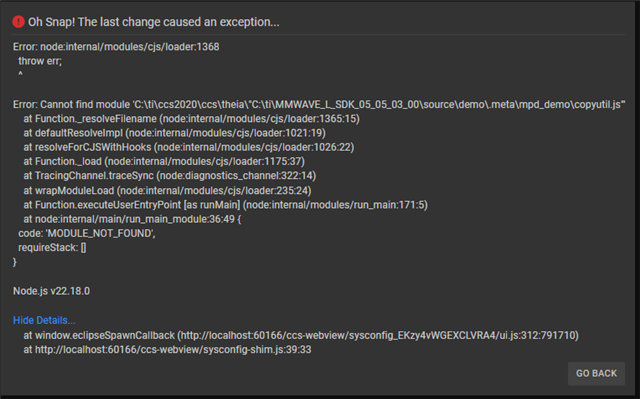640x399 pixels.
Task: Click the Function._load stack entry
Action: [x=164, y=162]
